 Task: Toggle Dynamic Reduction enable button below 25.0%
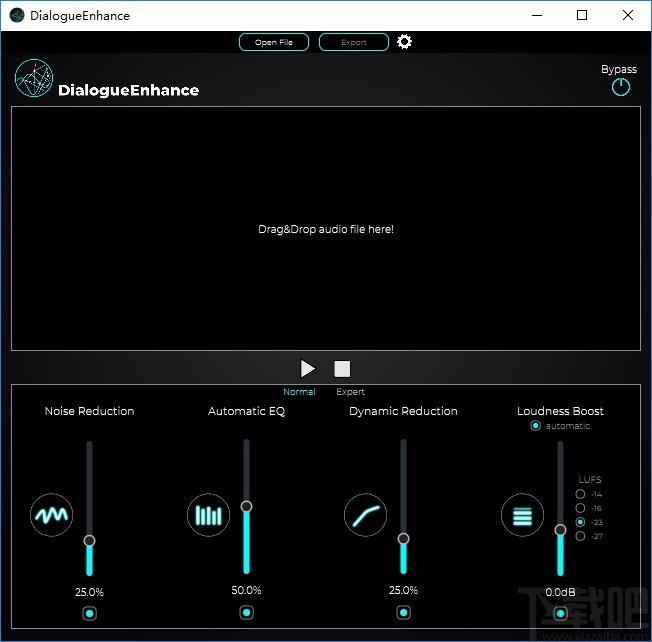(403, 612)
